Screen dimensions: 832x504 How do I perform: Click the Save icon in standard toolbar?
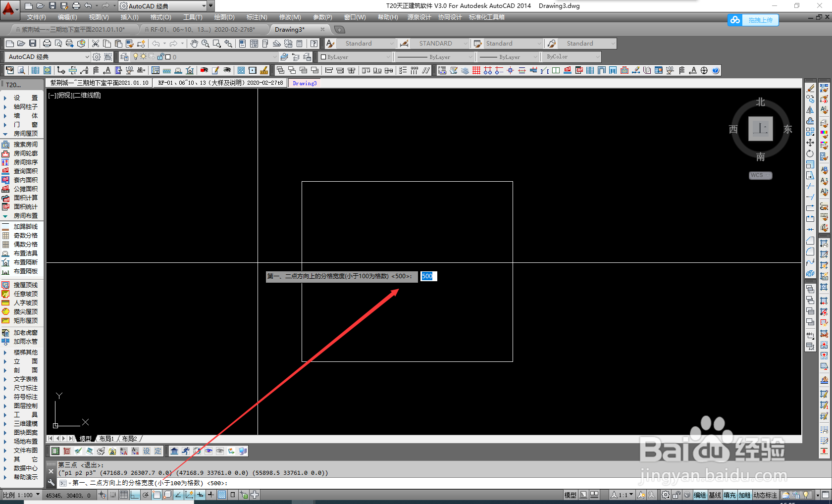coord(33,44)
